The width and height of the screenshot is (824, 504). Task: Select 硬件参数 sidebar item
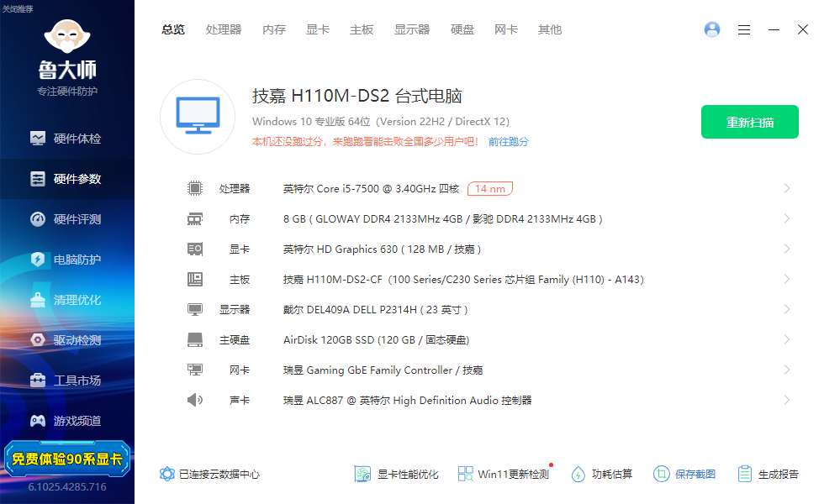coord(66,179)
